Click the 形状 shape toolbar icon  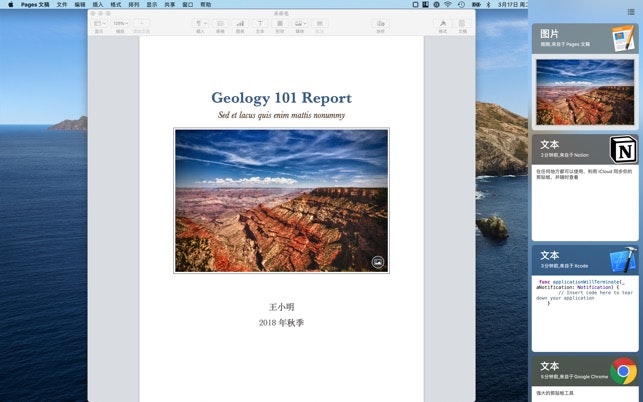click(x=280, y=24)
